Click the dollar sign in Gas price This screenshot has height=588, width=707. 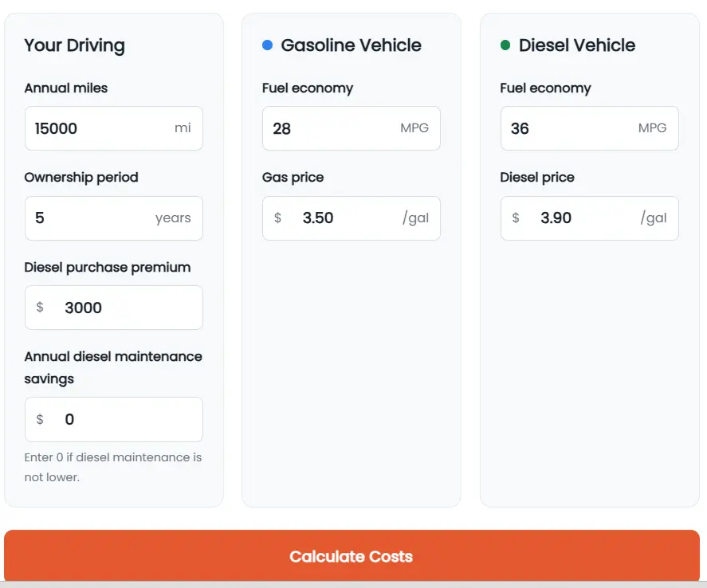click(277, 218)
